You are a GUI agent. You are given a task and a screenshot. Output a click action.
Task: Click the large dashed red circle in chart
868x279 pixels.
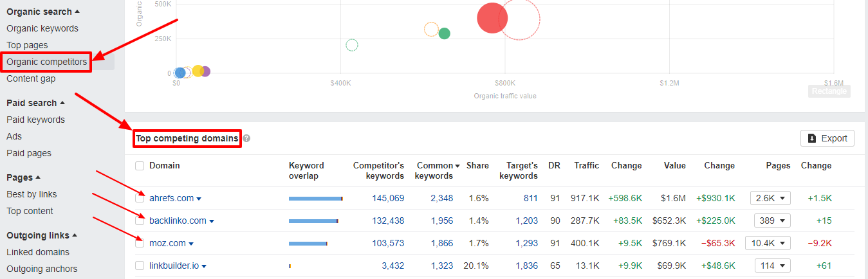(519, 19)
